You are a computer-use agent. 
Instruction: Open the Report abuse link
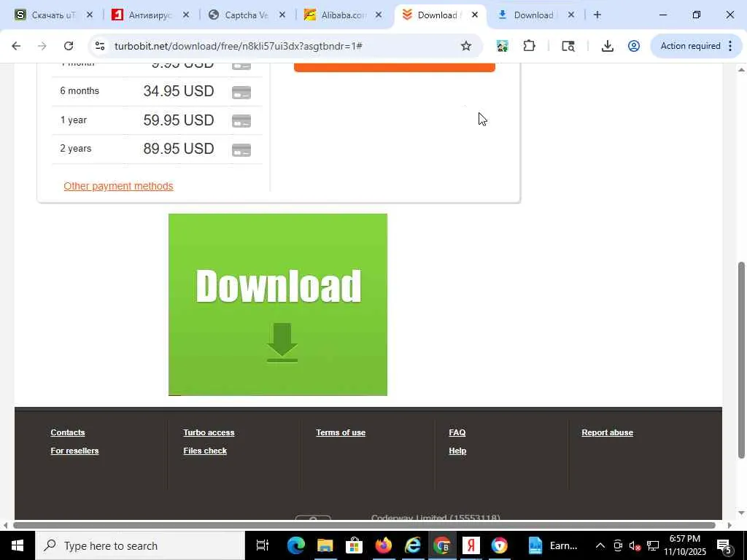coord(607,432)
